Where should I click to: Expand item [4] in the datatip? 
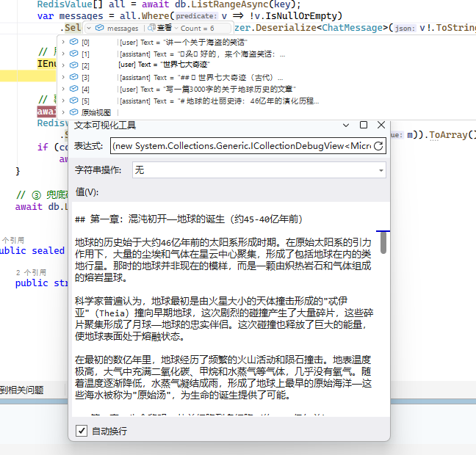click(63, 89)
